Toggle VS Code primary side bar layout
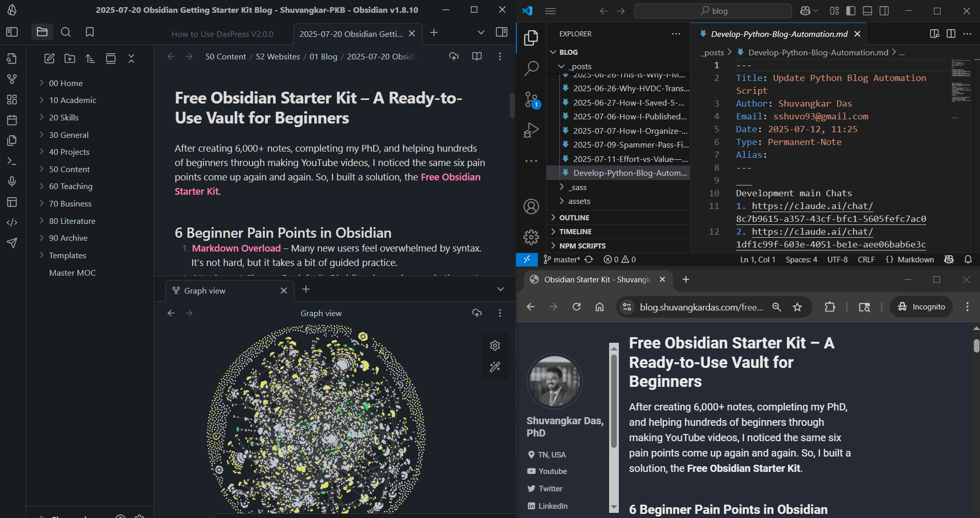This screenshot has height=518, width=980. tap(851, 11)
